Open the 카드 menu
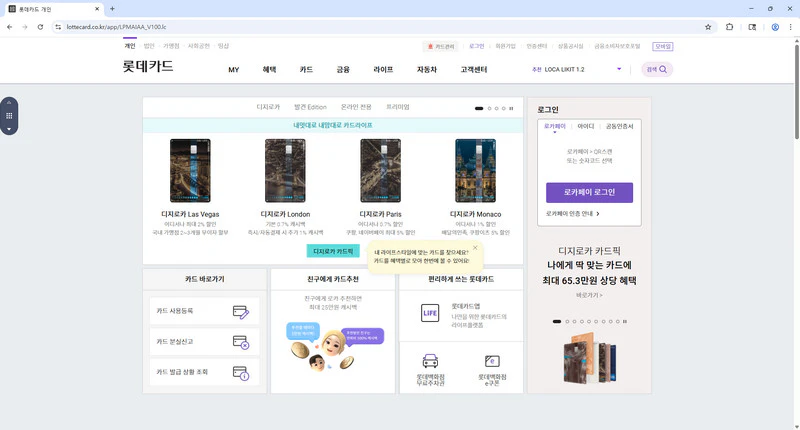Image resolution: width=800 pixels, height=430 pixels. pyautogui.click(x=306, y=69)
